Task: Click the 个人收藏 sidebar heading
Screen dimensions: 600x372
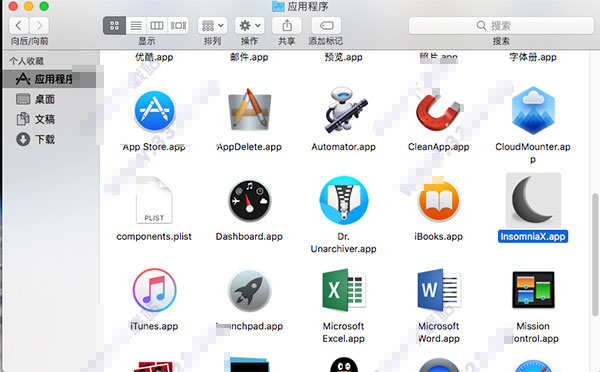Action: click(x=26, y=61)
